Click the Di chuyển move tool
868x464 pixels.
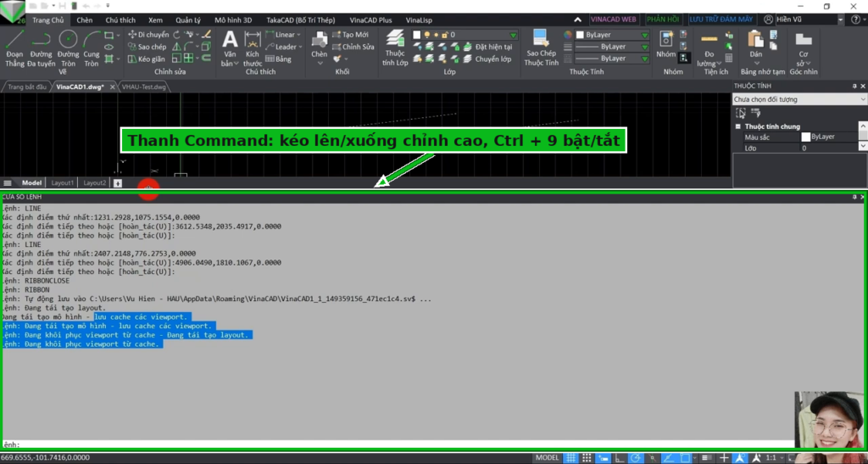click(148, 34)
